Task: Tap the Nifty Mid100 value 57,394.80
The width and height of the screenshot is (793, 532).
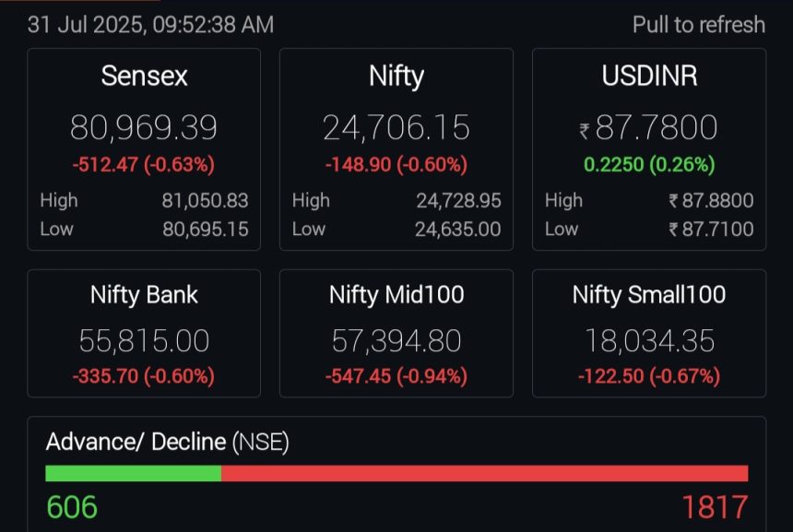Action: coord(396,341)
